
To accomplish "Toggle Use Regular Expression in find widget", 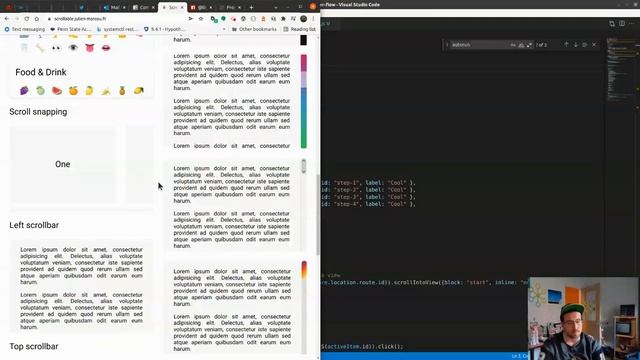I will tap(529, 45).
